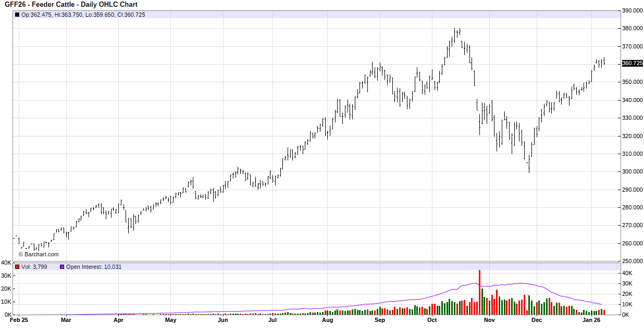The height and width of the screenshot is (336, 644).
Task: Click the purple Open Interest legend square
Action: pyautogui.click(x=61, y=267)
